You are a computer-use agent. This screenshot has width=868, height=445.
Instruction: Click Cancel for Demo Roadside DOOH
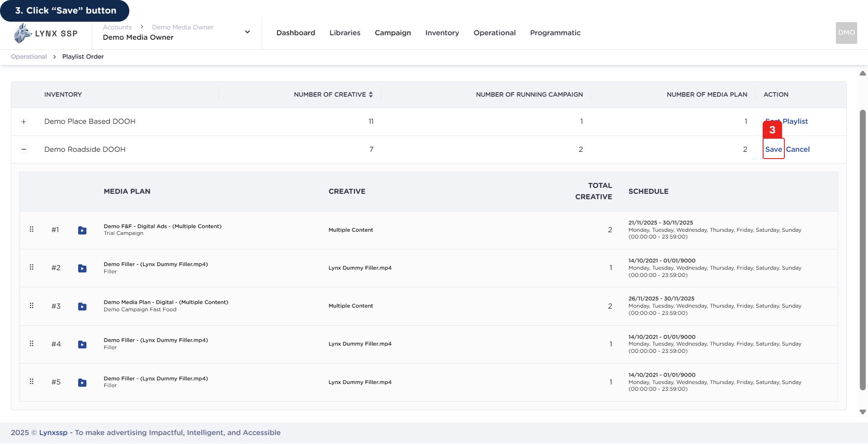pos(798,149)
